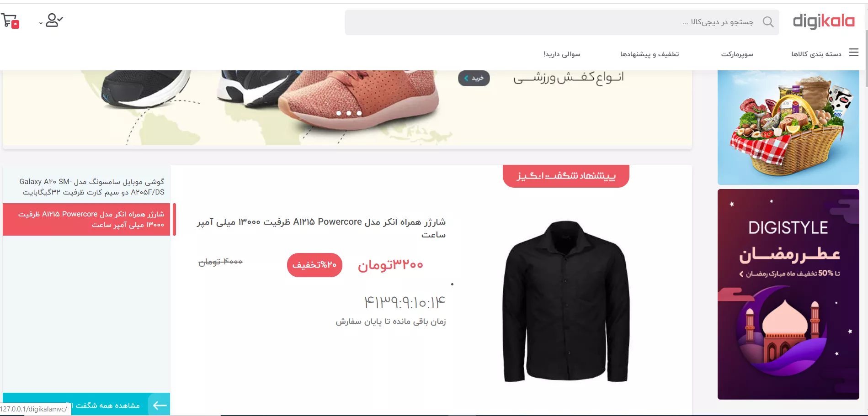This screenshot has width=868, height=416.
Task: Select the third carousel dot
Action: [359, 113]
